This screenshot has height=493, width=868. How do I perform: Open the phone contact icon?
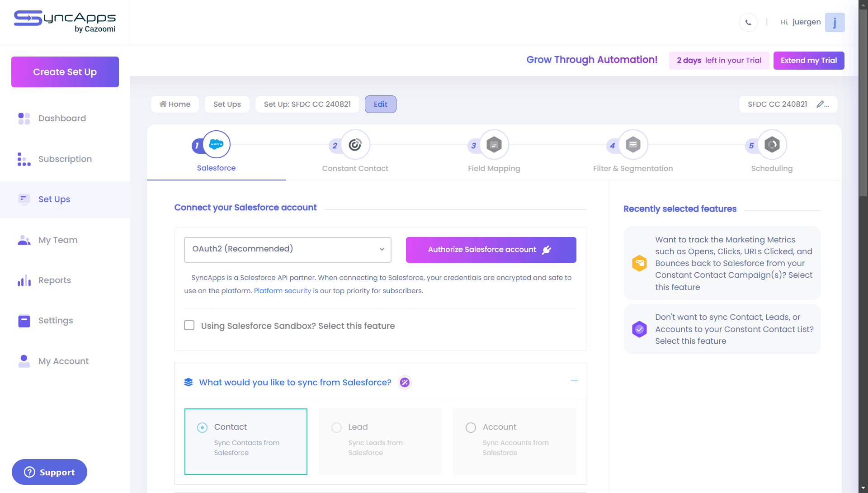(748, 22)
